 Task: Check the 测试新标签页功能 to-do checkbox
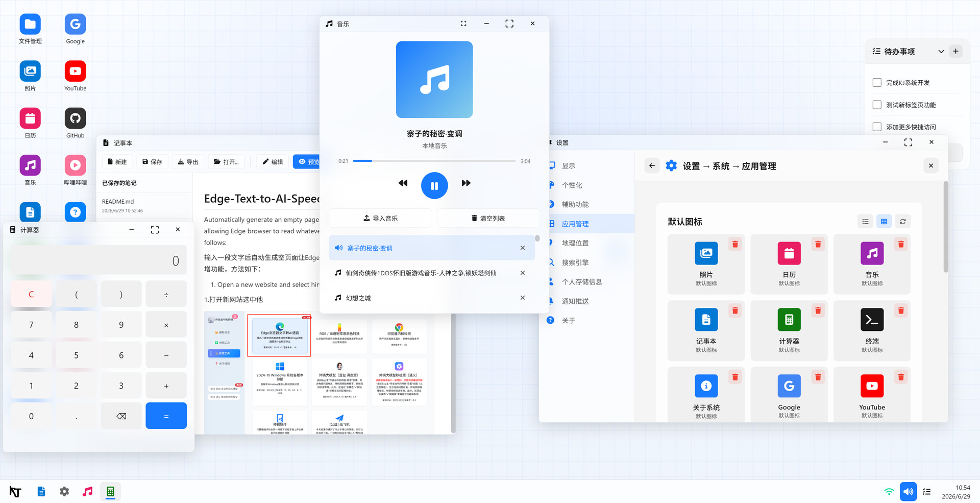coord(877,105)
